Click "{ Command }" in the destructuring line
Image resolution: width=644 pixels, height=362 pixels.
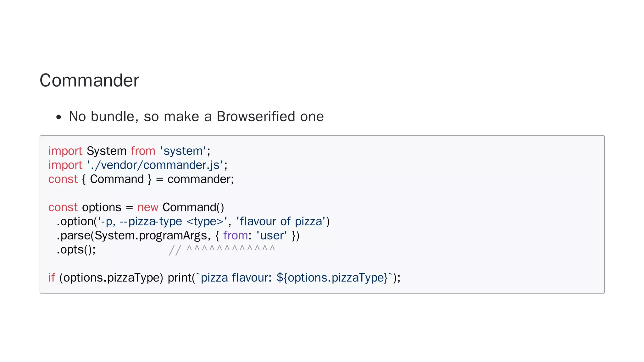coord(117,179)
